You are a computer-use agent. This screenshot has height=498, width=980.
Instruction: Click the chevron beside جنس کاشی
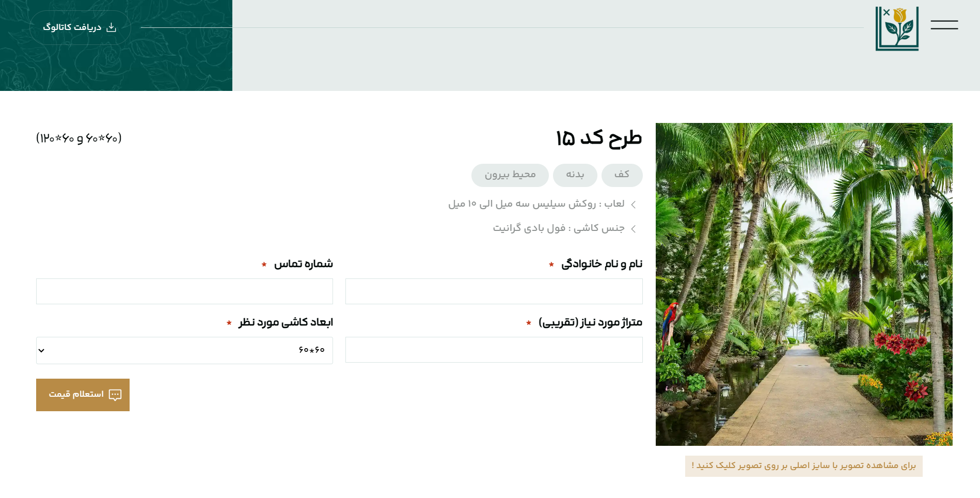[x=634, y=228]
